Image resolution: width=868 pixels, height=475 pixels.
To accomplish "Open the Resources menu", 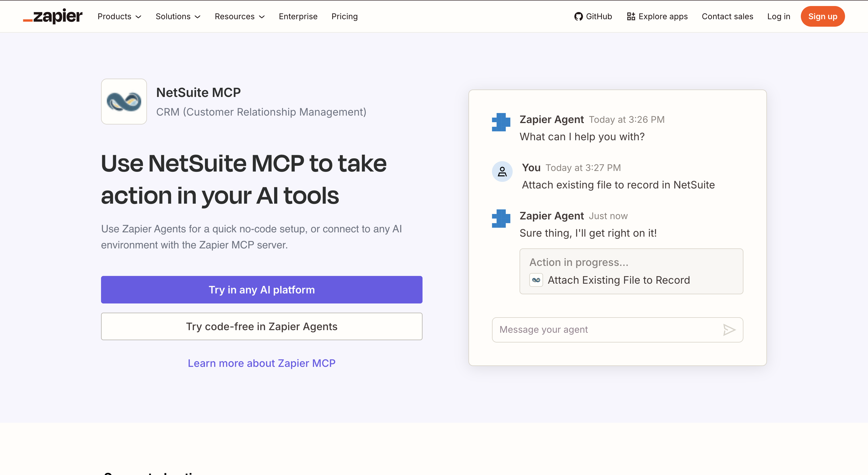I will point(240,17).
